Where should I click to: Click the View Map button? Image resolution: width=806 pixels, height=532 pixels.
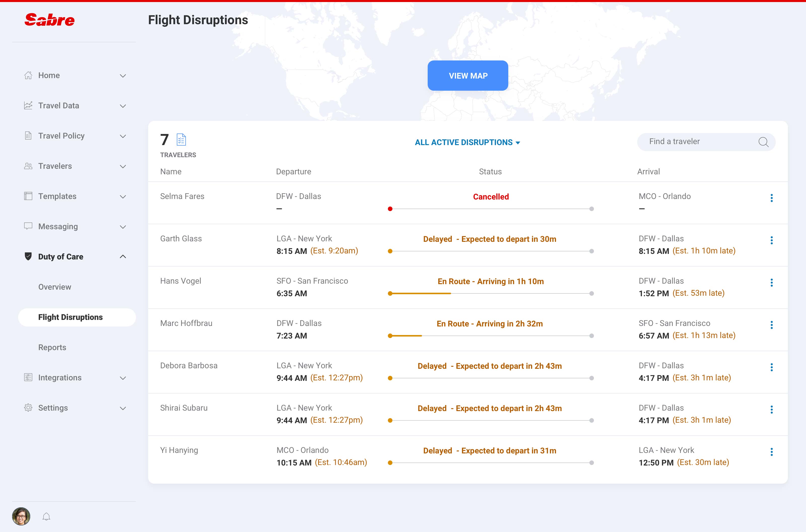click(468, 76)
